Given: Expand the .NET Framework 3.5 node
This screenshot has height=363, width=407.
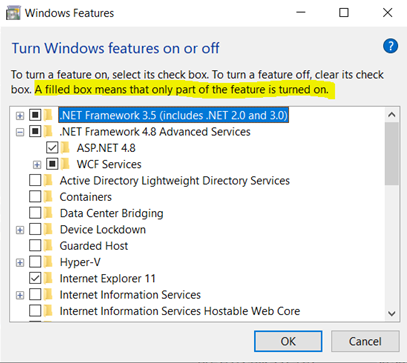Looking at the screenshot, I should pos(20,116).
